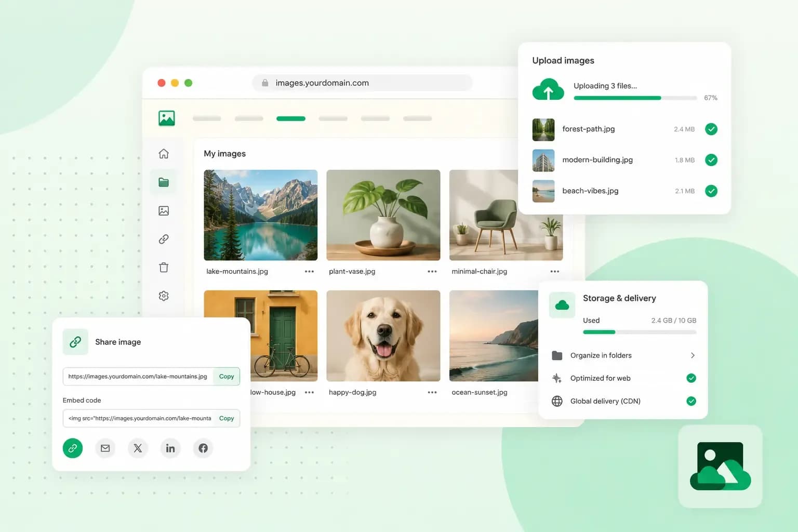Viewport: 798px width, 532px height.
Task: Open the settings gear in sidebar
Action: coord(164,296)
